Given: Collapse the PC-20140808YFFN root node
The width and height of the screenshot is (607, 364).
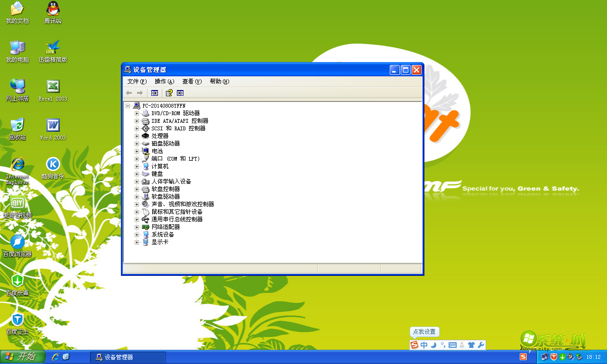Looking at the screenshot, I should (x=128, y=106).
